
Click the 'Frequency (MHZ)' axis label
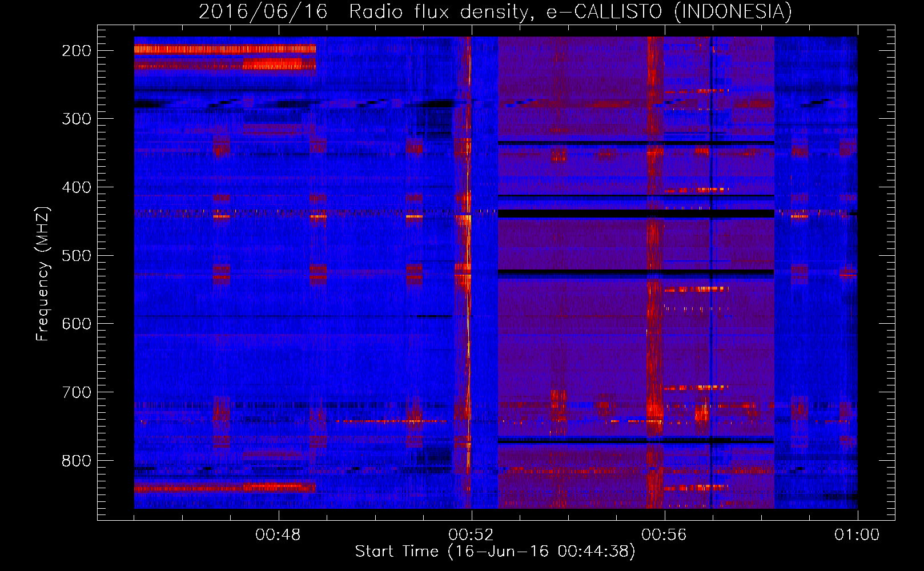click(43, 274)
